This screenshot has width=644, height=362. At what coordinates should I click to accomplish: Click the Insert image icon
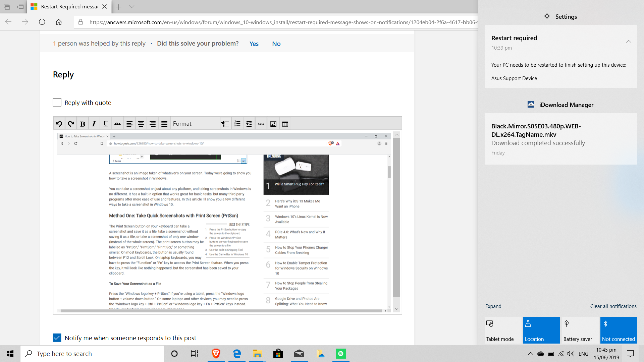pyautogui.click(x=273, y=124)
